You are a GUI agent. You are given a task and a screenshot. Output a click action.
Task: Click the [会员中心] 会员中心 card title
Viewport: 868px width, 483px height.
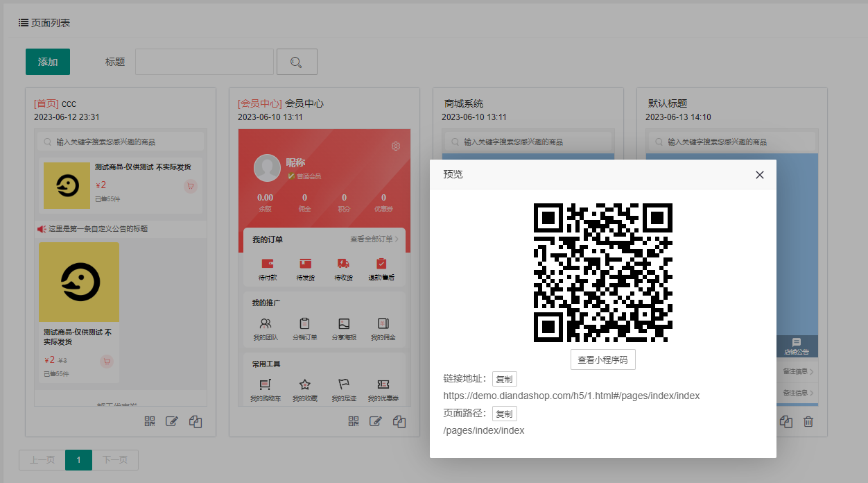[281, 104]
